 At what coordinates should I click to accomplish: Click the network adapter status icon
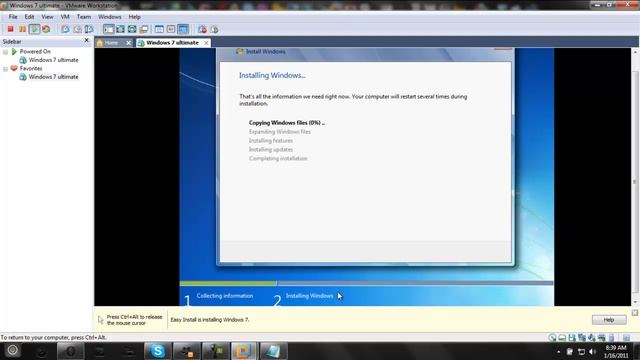coord(582,338)
